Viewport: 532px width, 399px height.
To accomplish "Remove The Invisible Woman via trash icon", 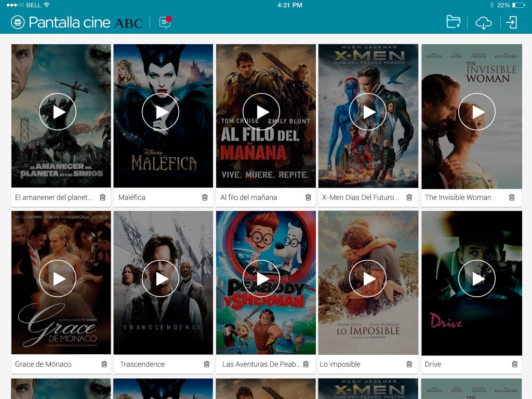I will pyautogui.click(x=512, y=197).
